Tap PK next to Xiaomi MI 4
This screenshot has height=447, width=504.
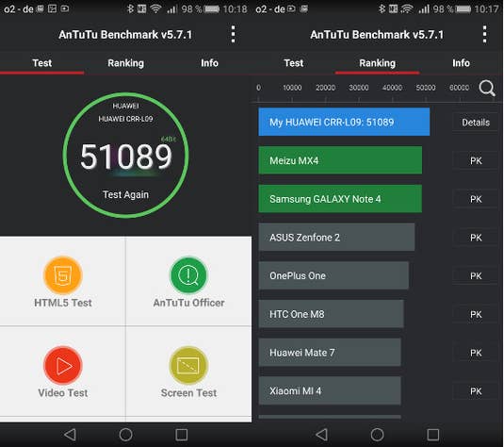point(476,391)
